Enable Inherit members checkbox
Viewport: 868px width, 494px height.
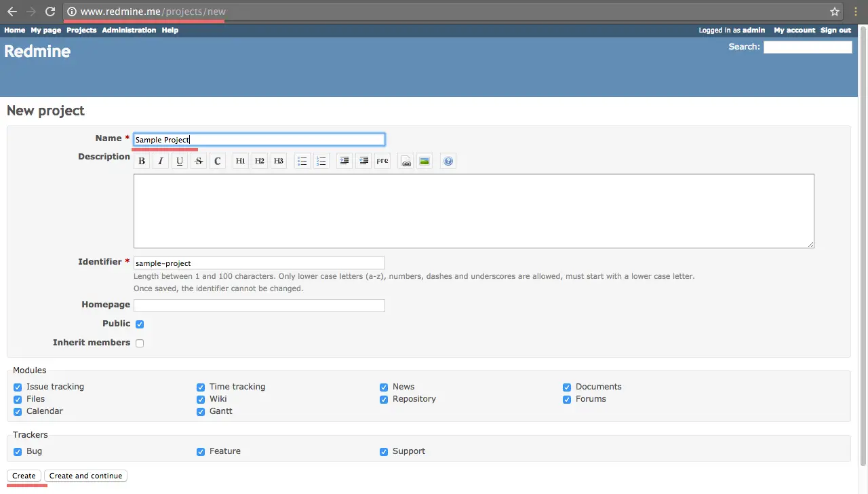140,343
